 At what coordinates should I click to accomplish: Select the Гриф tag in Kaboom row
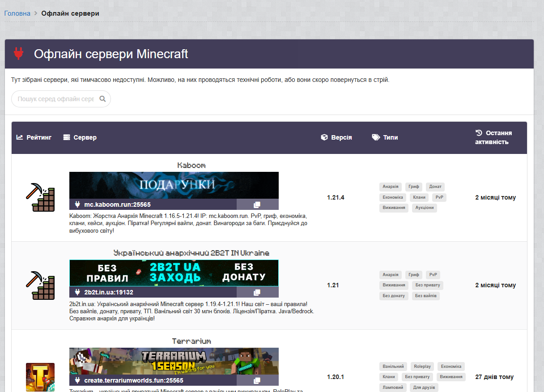pos(414,187)
